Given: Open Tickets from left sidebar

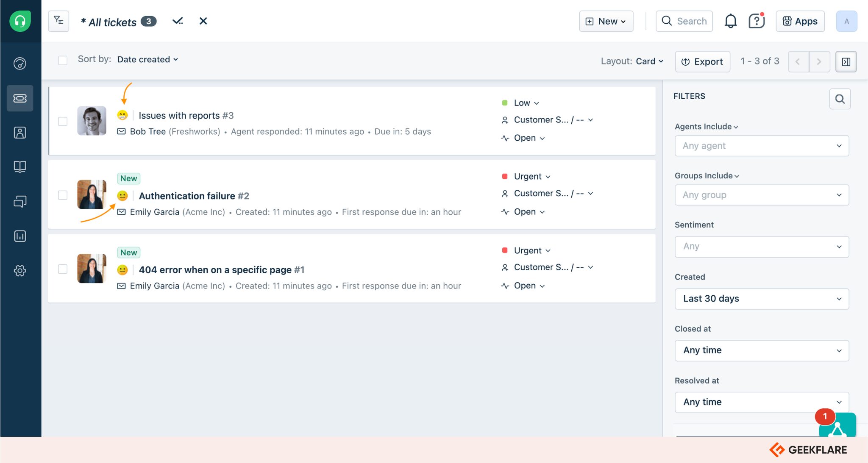Looking at the screenshot, I should click(20, 98).
